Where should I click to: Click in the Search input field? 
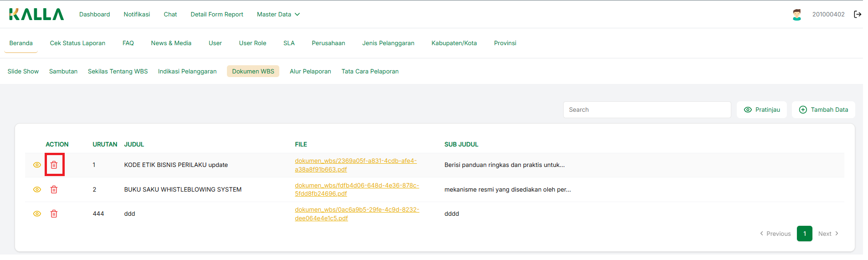[647, 109]
